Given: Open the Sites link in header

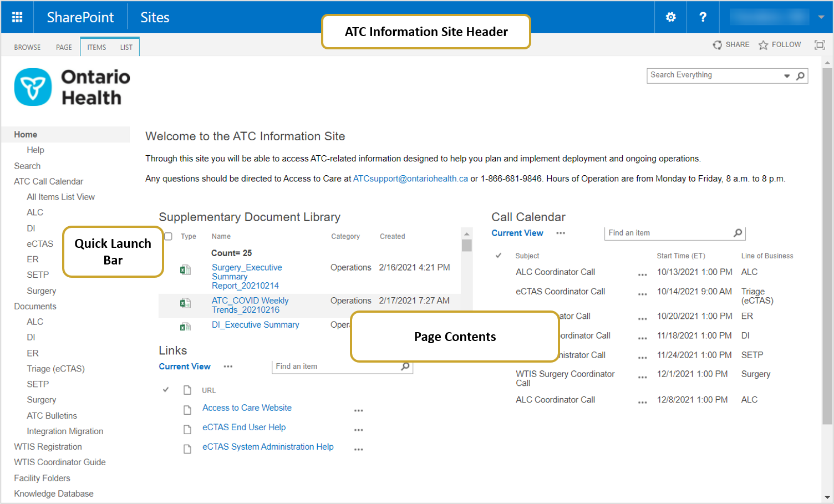Looking at the screenshot, I should (x=155, y=17).
